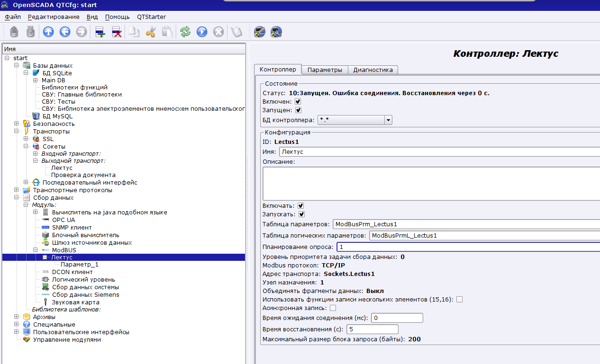The image size is (600, 364).
Task: Click the Load from database icon
Action: 14,32
